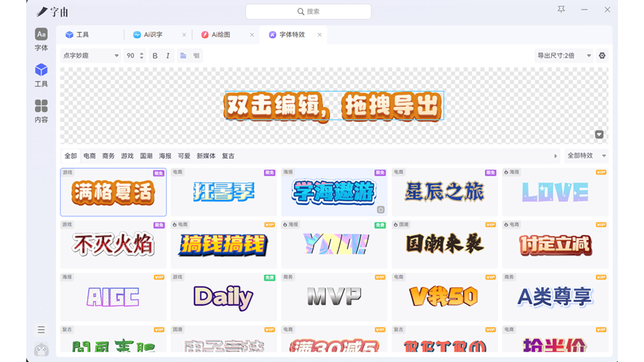Toggle italic formatting in the toolbar
This screenshot has height=362, width=644.
pos(167,56)
